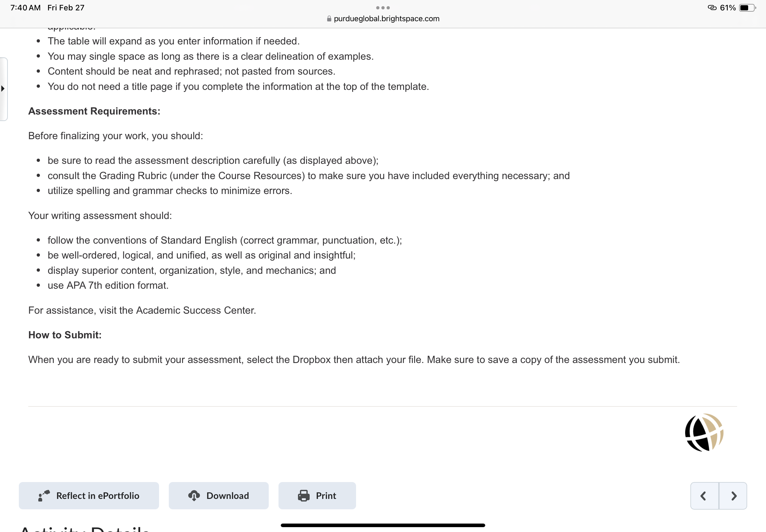The width and height of the screenshot is (766, 532).
Task: Tap the time and date in status bar
Action: tap(47, 8)
